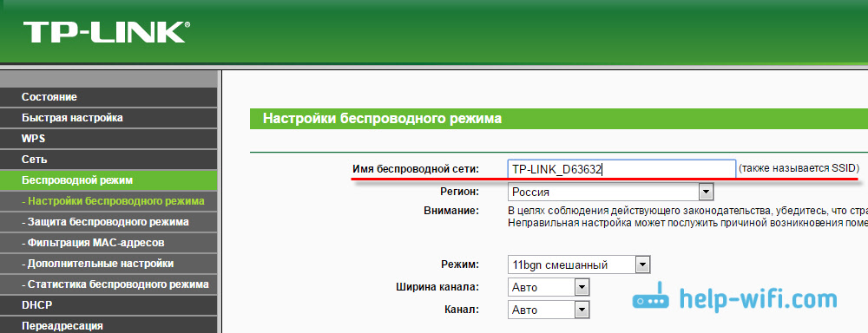Open the Переадресация menu section
This screenshot has height=333, width=868.
coord(108,326)
